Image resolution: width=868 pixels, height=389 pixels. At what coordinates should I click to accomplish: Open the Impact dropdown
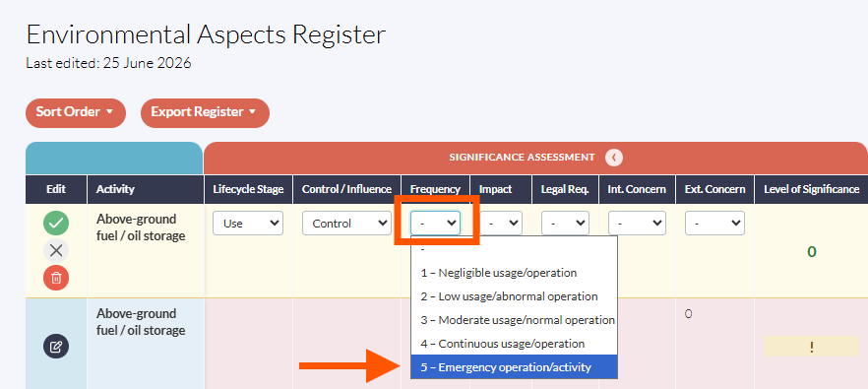tap(500, 224)
